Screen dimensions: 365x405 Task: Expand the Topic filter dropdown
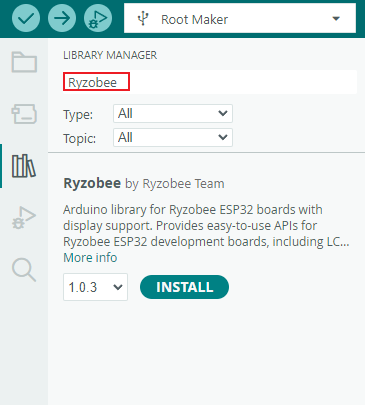(173, 138)
